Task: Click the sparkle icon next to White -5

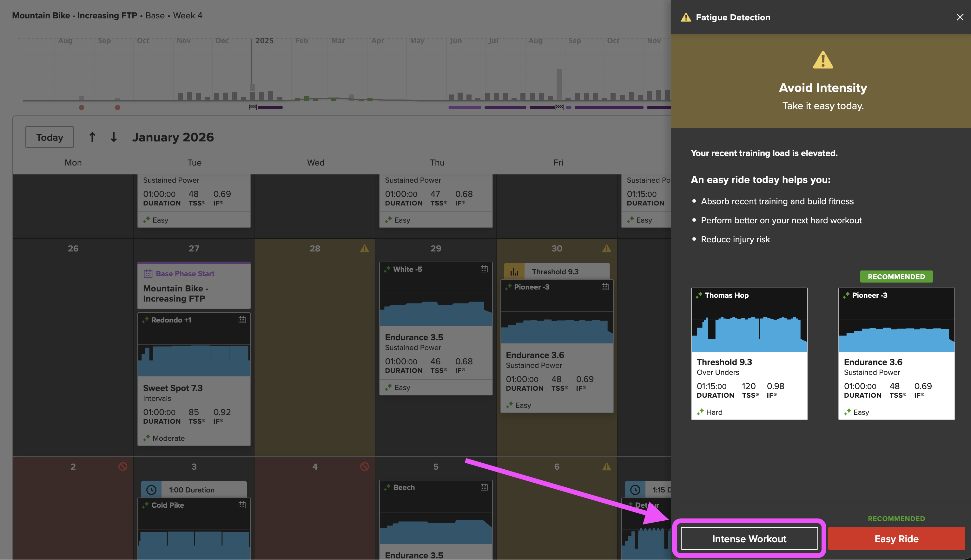Action: point(387,269)
